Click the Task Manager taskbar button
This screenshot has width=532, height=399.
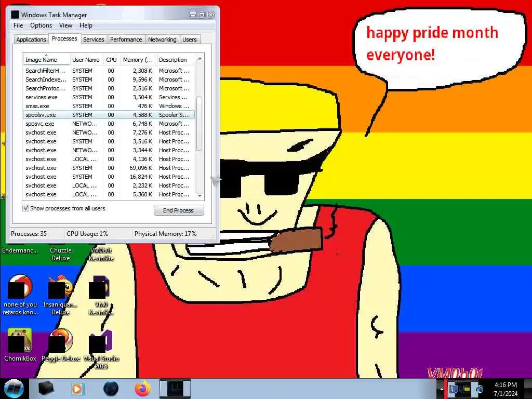click(175, 389)
